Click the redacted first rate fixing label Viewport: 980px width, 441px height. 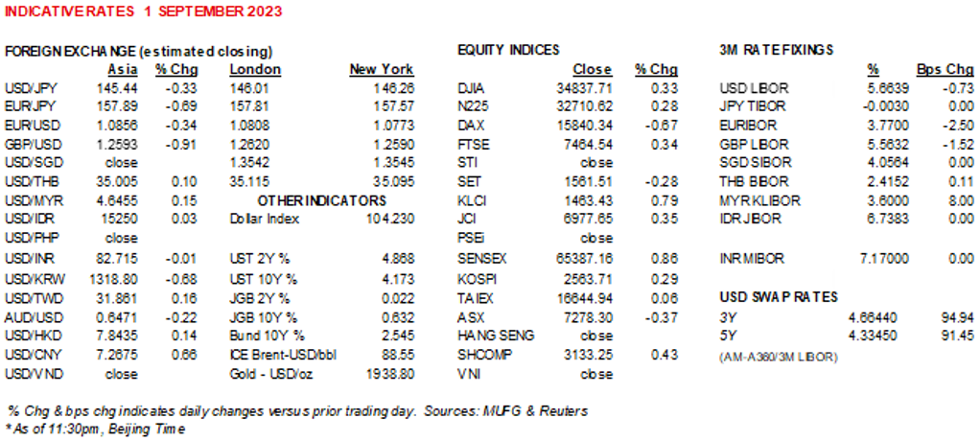point(774,89)
